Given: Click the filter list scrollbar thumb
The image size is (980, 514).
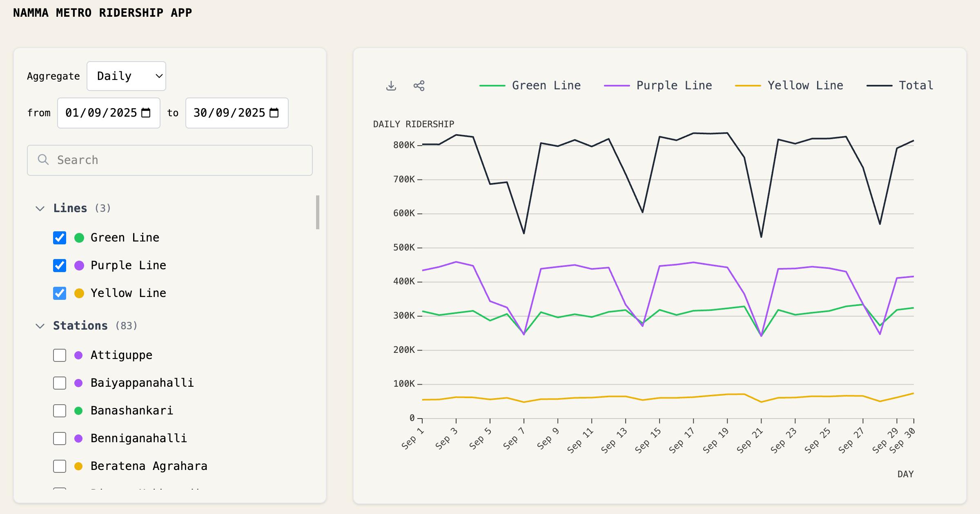Looking at the screenshot, I should coord(318,212).
